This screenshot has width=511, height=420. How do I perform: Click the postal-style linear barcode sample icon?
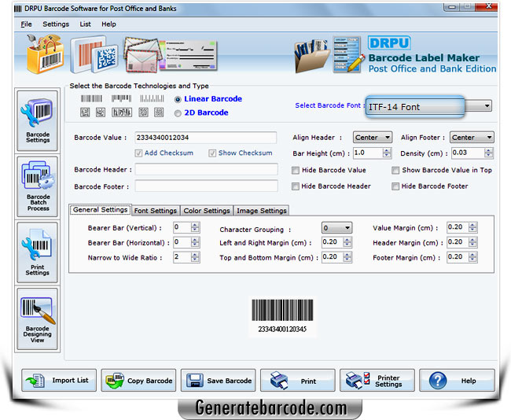pos(152,98)
